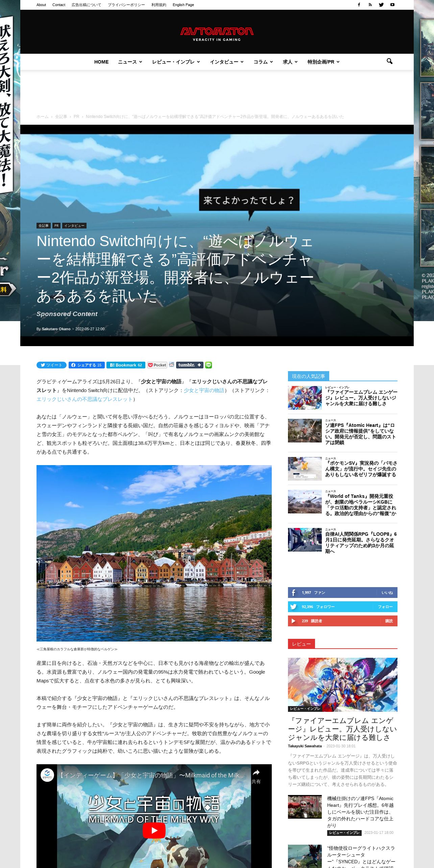The image size is (434, 868).
Task: Open the Fire Emblem Engage review headline
Action: coord(343,729)
